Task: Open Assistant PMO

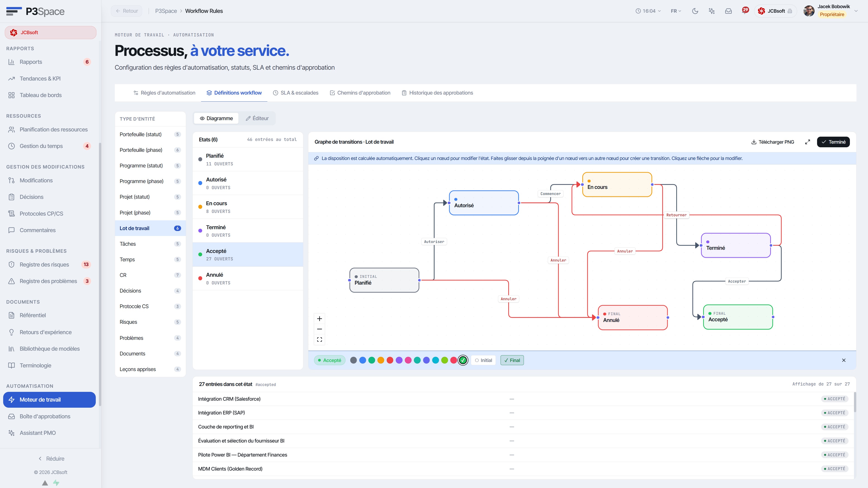Action: (50, 433)
